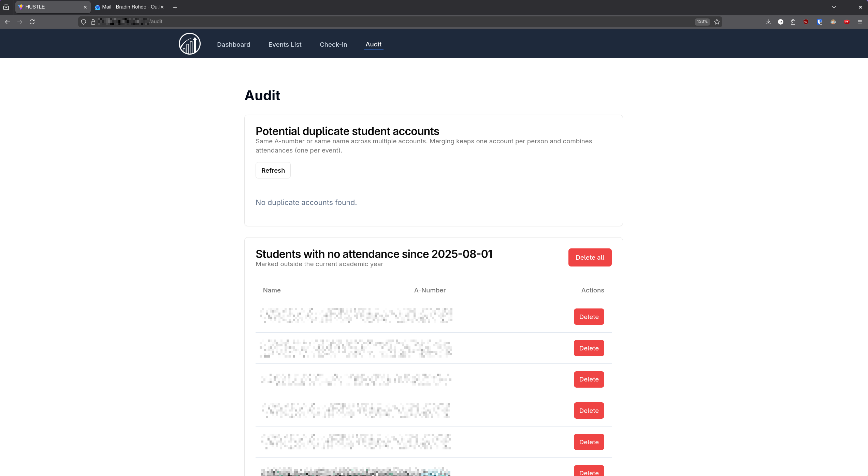This screenshot has height=476, width=868.
Task: Delete the third listed student row
Action: 589,379
